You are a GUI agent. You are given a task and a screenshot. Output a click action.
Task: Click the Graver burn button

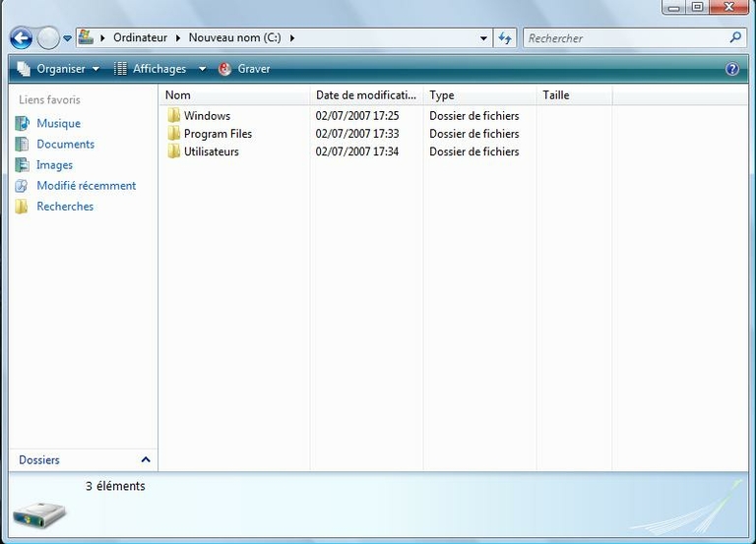pyautogui.click(x=244, y=69)
